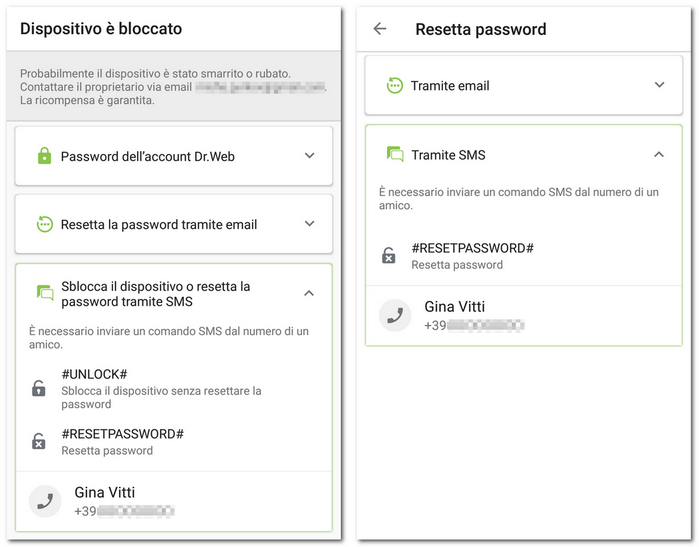Screen dimensions: 699x547
Task: Click the SMS chat bubbles icon in left panel
Action: (45, 293)
